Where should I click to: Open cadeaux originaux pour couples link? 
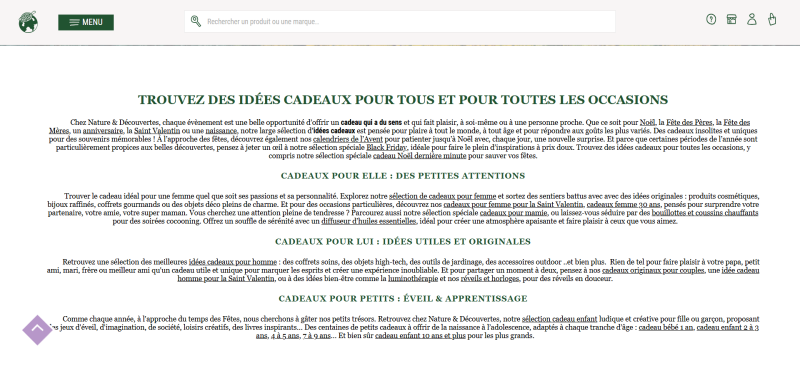coord(654,270)
